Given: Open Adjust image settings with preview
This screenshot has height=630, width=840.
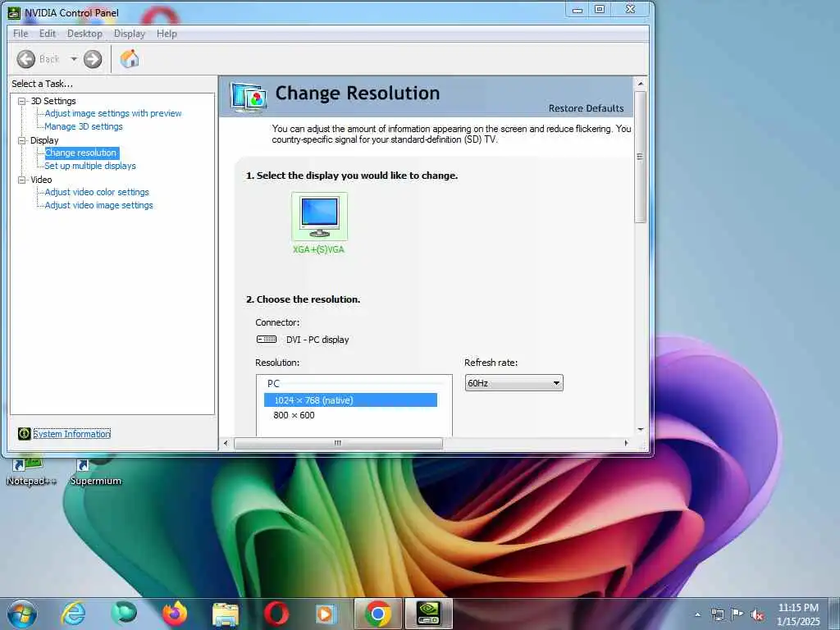Looking at the screenshot, I should (113, 113).
